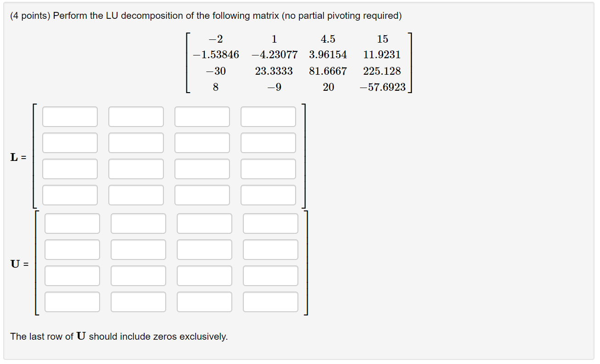The height and width of the screenshot is (364, 600).
Task: Click the second cell in U's first row
Action: (x=138, y=224)
